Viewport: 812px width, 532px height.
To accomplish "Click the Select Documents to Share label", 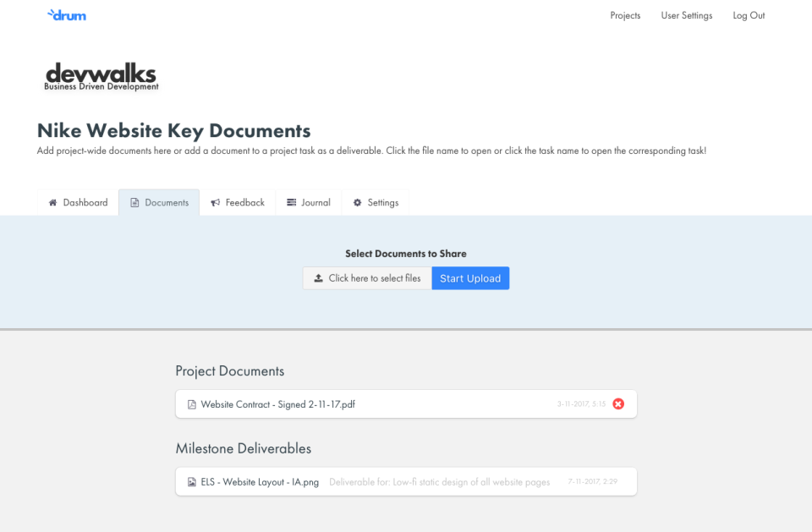I will tap(406, 254).
